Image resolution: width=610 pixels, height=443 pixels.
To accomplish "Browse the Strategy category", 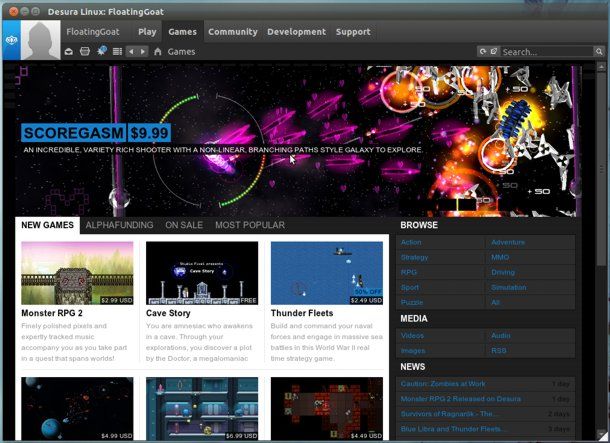I will [415, 258].
